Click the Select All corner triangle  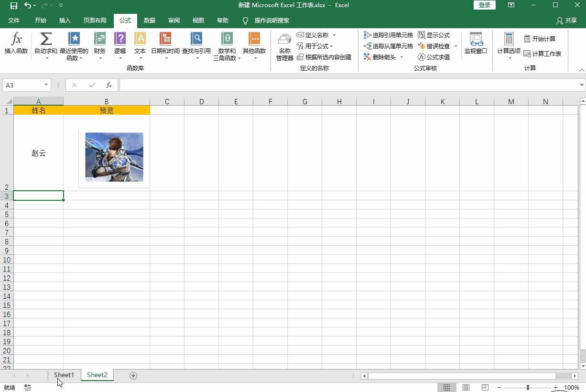[x=9, y=101]
